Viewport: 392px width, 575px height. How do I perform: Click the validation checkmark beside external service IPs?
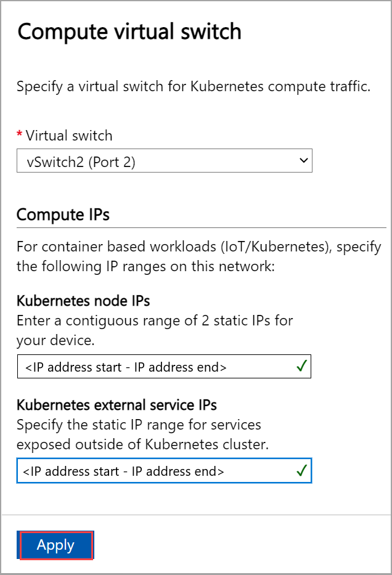(301, 470)
